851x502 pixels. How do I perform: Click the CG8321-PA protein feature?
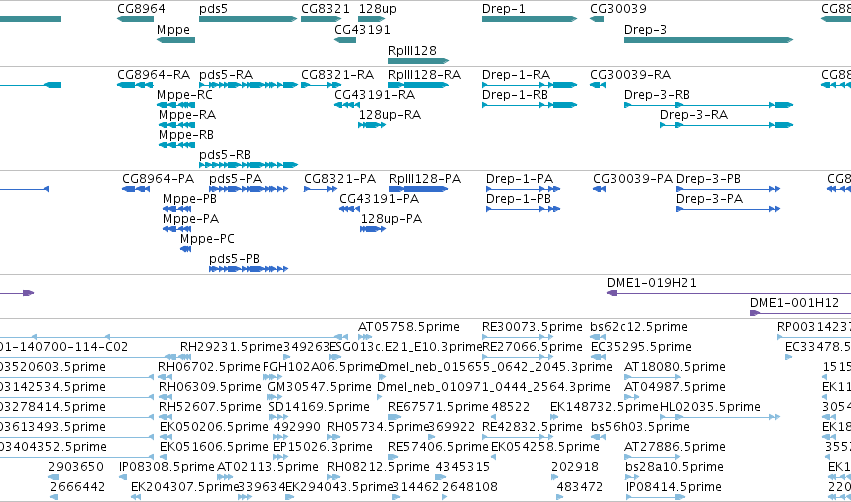[x=320, y=189]
